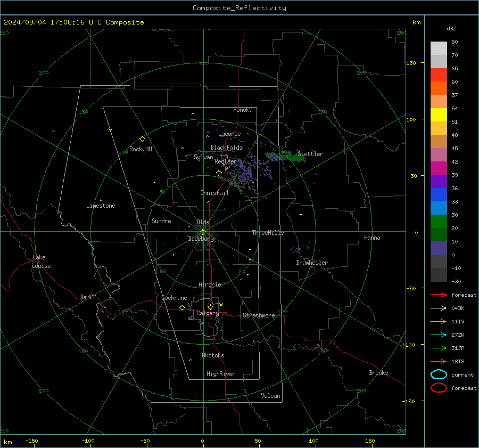Click the Sundre town label

[x=161, y=221]
